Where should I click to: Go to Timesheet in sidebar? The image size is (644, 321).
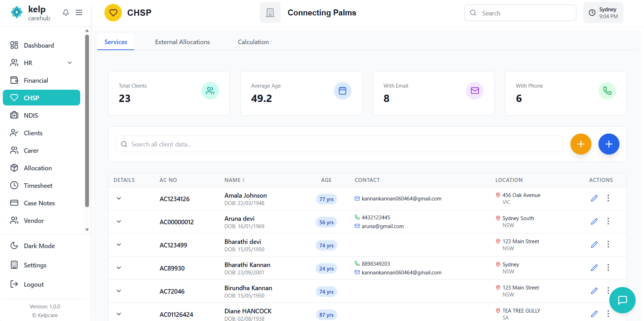38,186
